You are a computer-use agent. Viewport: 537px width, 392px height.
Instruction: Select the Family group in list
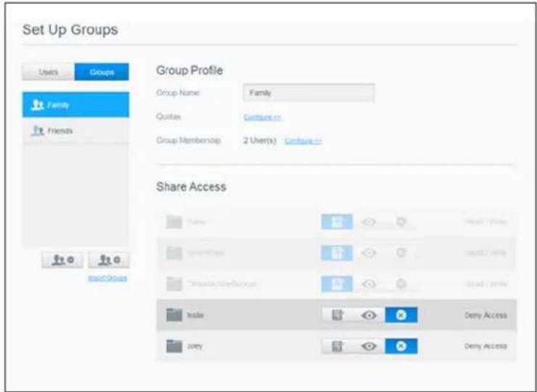coord(75,105)
